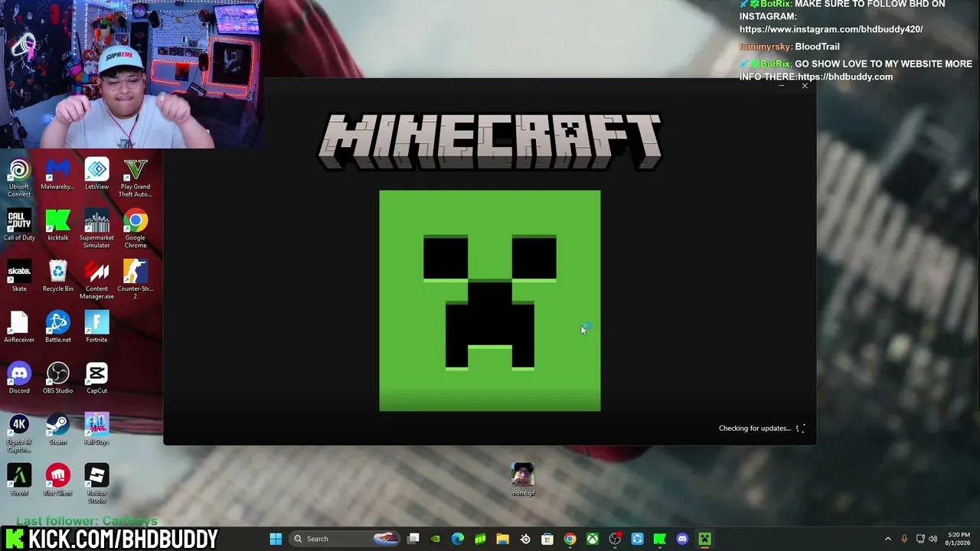Show hidden system tray icons
The image size is (980, 551).
coord(888,539)
